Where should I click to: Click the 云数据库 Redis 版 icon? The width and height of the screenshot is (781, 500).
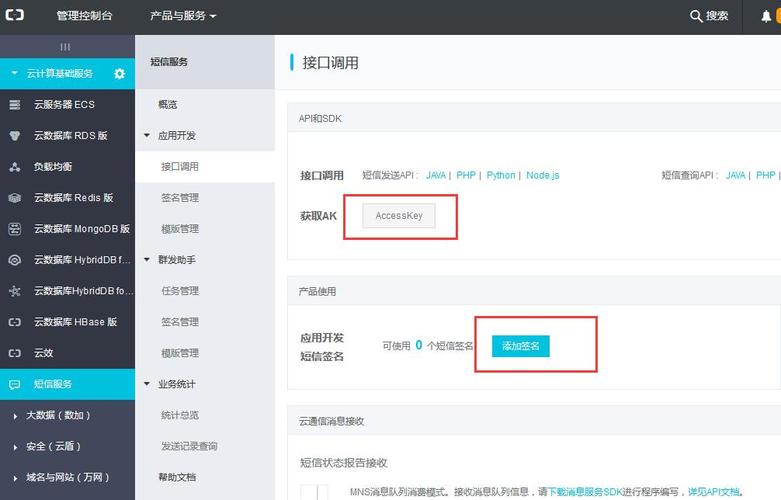[15, 198]
